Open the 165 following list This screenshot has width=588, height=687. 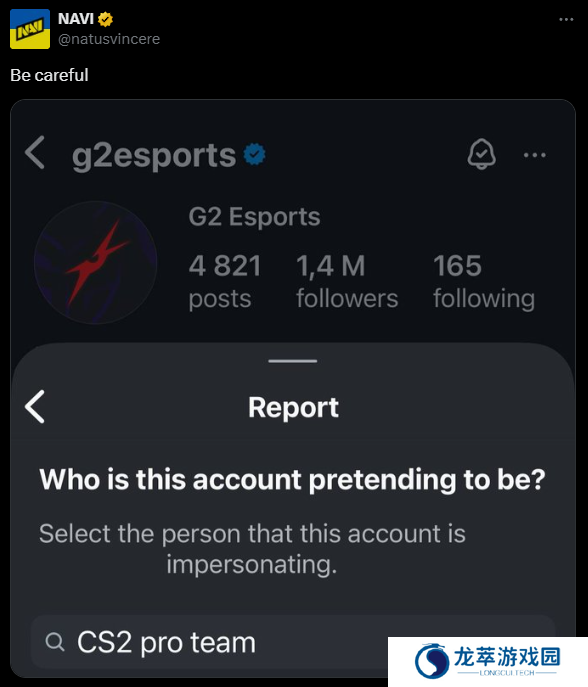click(484, 281)
